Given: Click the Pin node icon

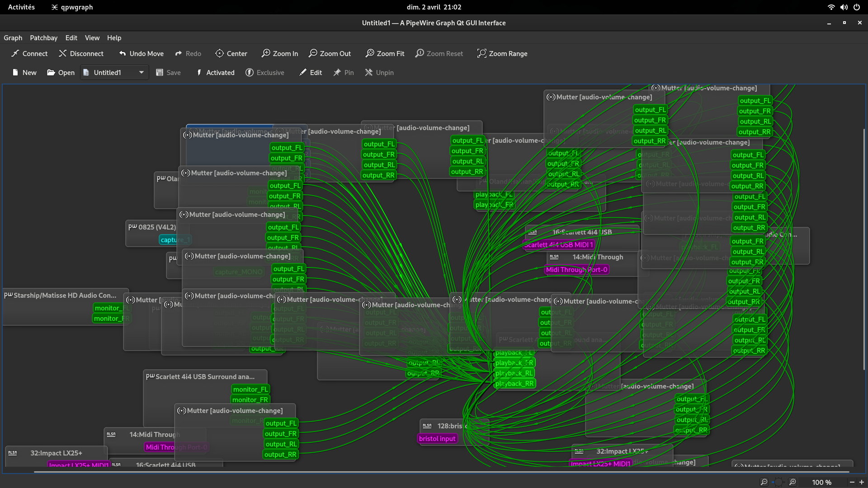Looking at the screenshot, I should [x=337, y=73].
